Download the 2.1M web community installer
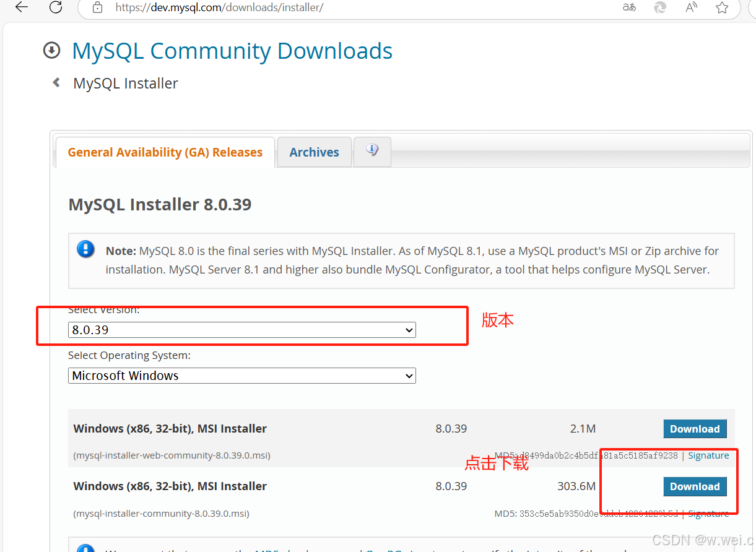 (x=695, y=428)
